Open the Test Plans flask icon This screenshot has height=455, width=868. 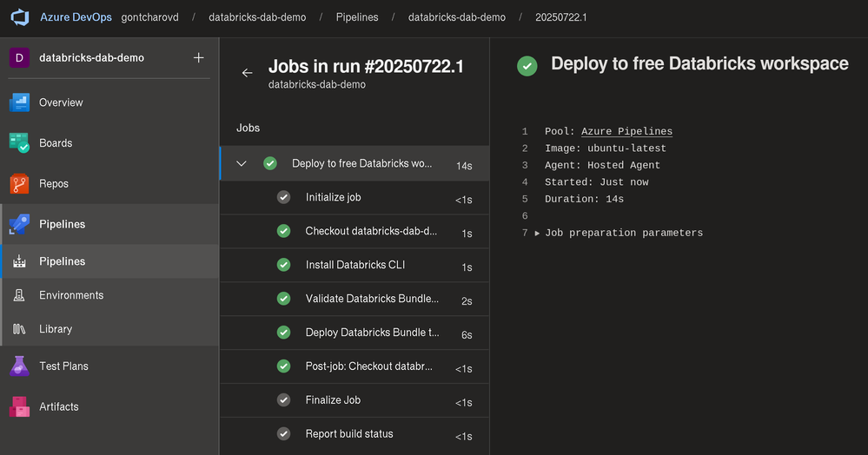click(x=20, y=366)
